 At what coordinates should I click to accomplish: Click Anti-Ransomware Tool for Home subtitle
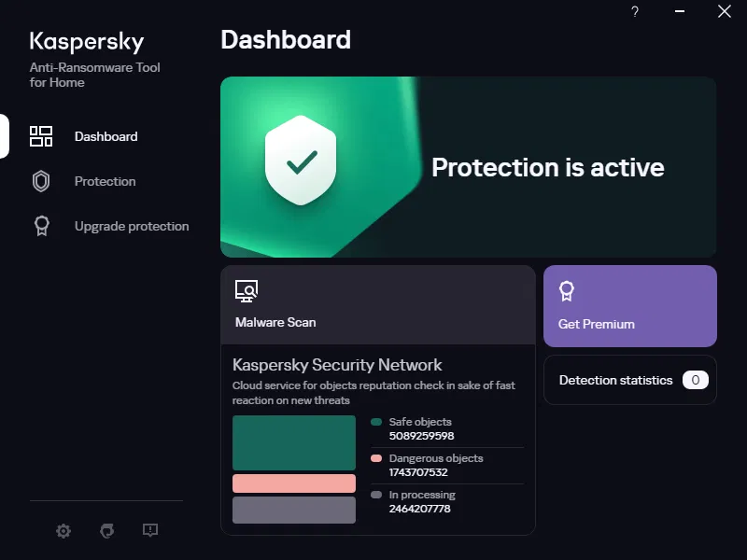point(95,75)
